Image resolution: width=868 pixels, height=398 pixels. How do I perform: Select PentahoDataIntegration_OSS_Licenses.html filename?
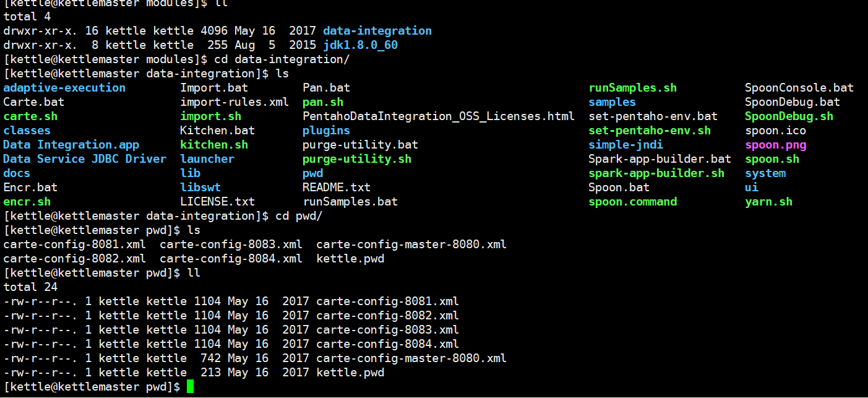[439, 116]
